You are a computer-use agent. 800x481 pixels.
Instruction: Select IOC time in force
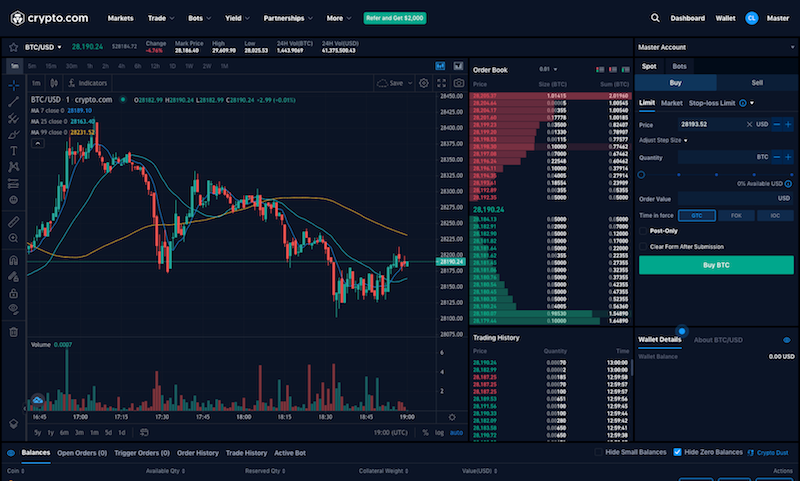point(775,216)
